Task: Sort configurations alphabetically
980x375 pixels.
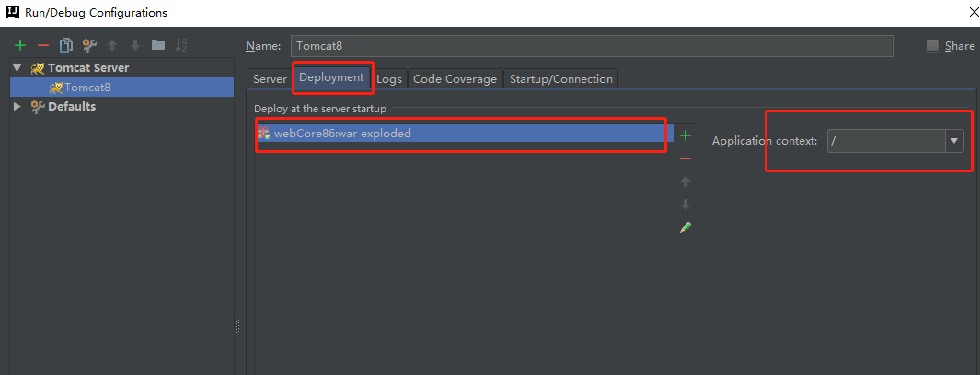Action: (181, 45)
